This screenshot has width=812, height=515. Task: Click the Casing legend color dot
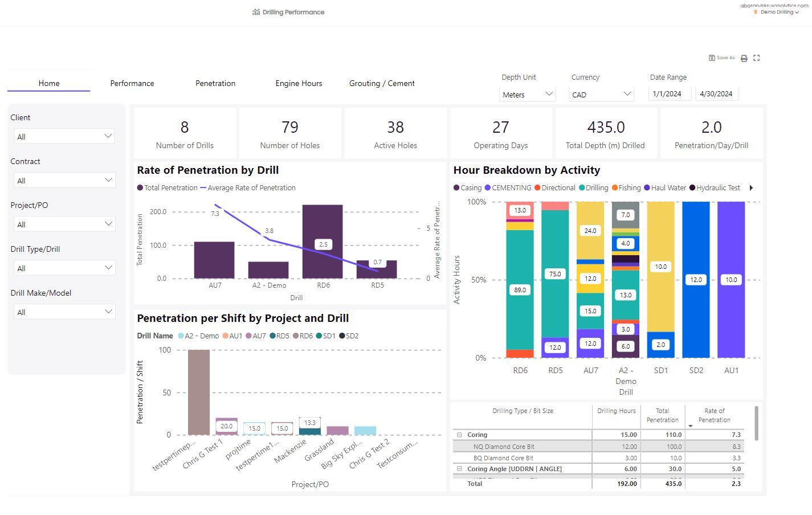[x=456, y=187]
